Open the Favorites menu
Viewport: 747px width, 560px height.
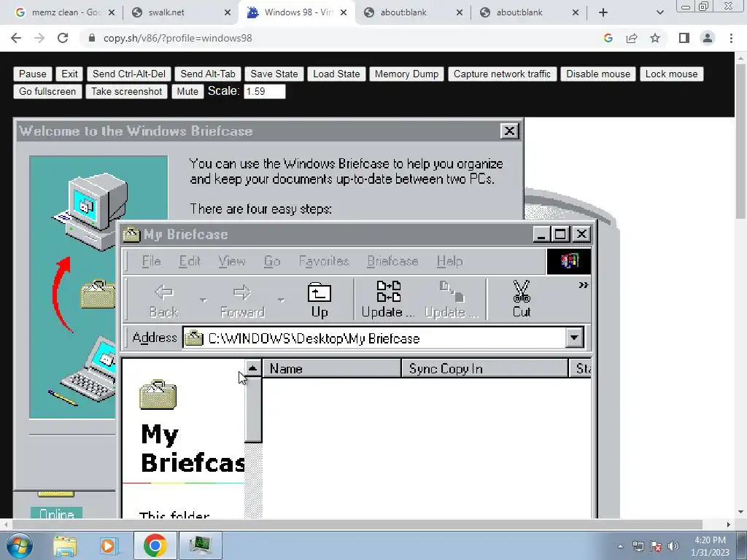click(324, 261)
